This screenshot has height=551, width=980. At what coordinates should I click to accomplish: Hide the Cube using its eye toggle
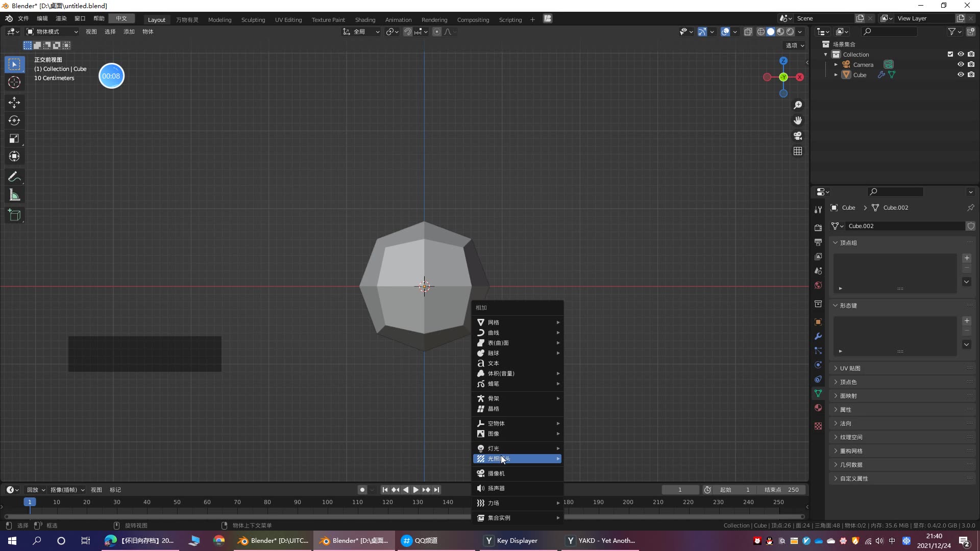(x=961, y=74)
